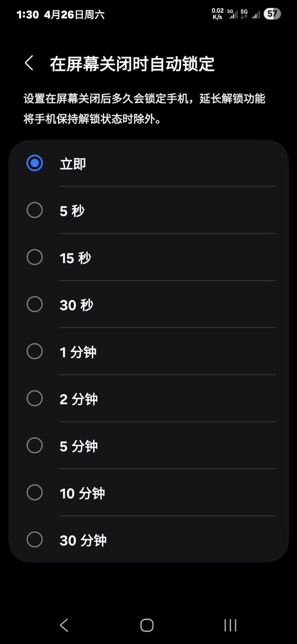Tap the 1 分钟 option label

click(78, 352)
